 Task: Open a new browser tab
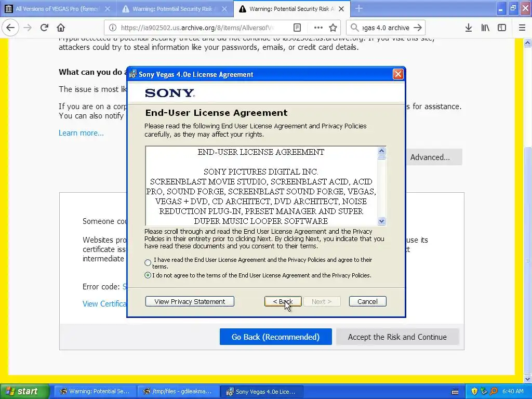359,9
